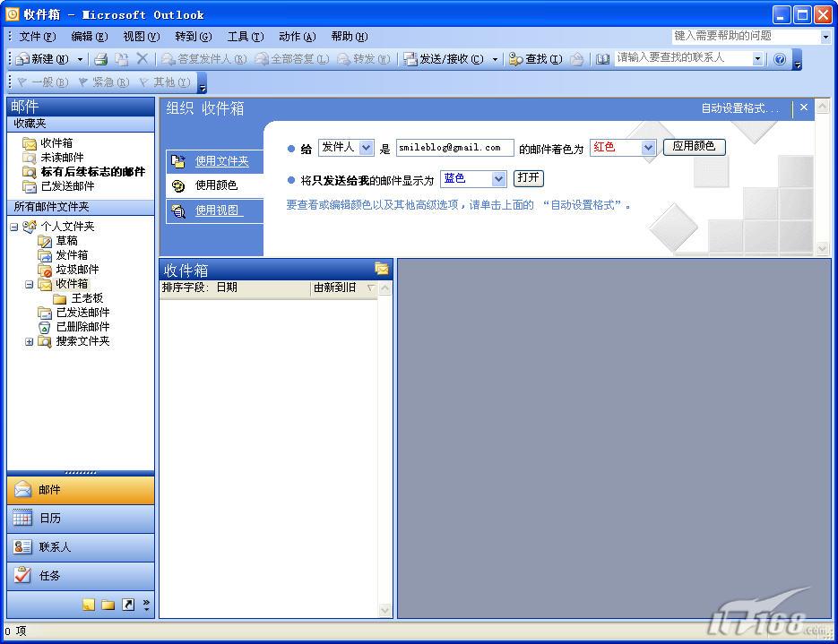Open the 蓝色 color dropdown

[498, 179]
